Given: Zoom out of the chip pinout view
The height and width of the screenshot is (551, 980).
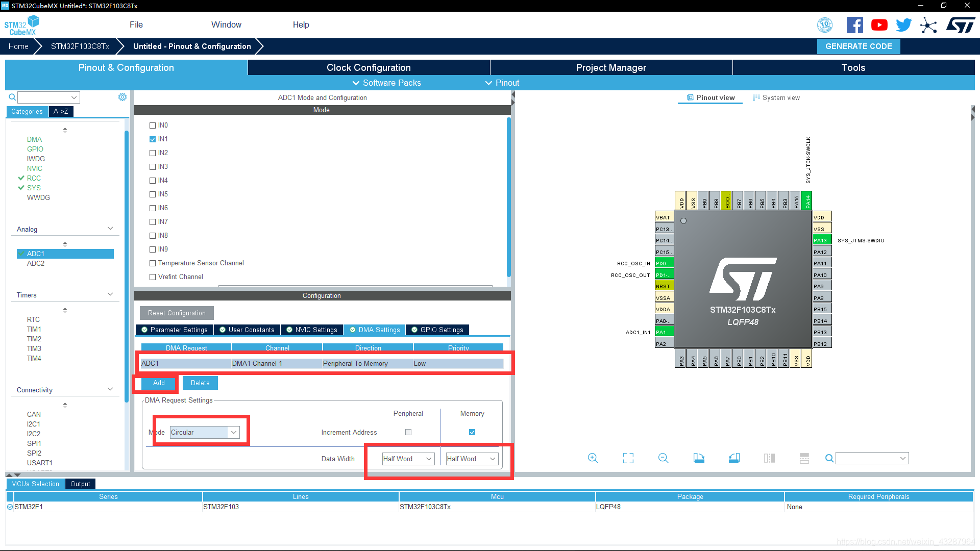Looking at the screenshot, I should 664,458.
